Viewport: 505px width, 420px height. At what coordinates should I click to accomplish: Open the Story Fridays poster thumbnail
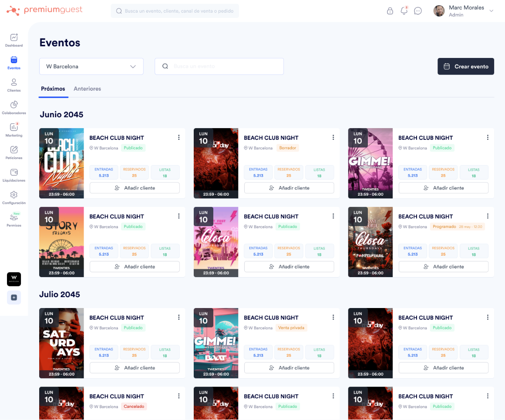click(61, 242)
